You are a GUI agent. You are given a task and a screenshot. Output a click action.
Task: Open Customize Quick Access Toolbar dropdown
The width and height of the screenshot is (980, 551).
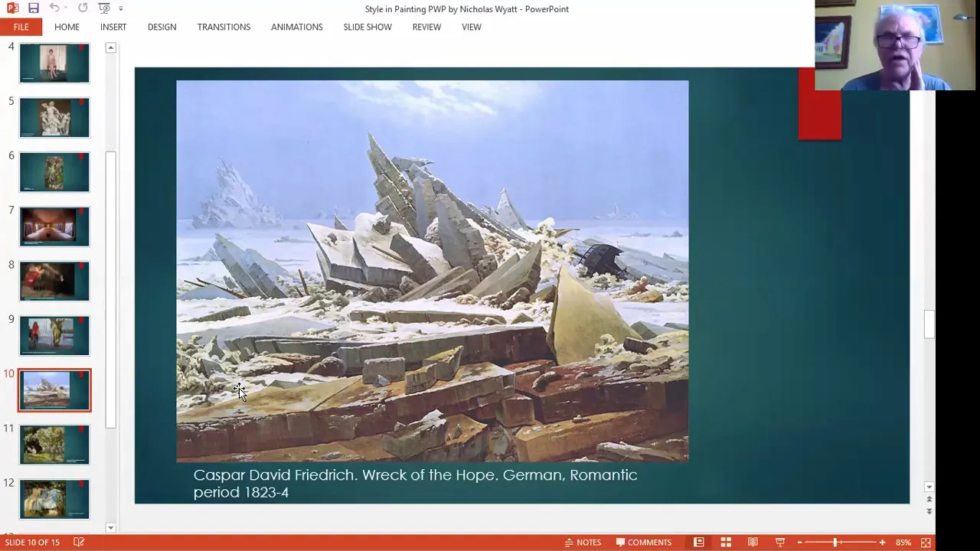120,8
